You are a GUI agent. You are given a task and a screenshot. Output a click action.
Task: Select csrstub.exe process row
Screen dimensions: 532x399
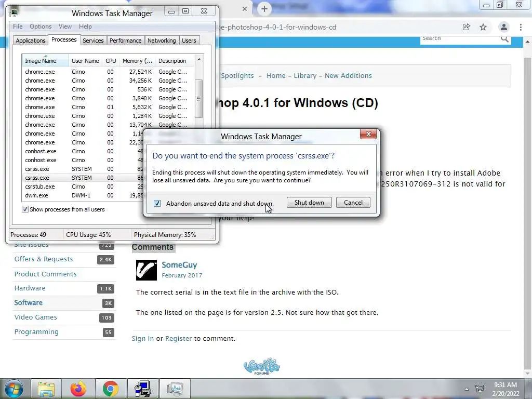[x=83, y=187]
